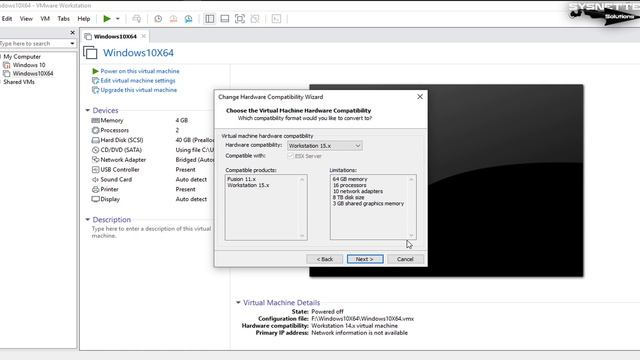Click the Printer device icon
The width and height of the screenshot is (640, 360).
(x=96, y=189)
